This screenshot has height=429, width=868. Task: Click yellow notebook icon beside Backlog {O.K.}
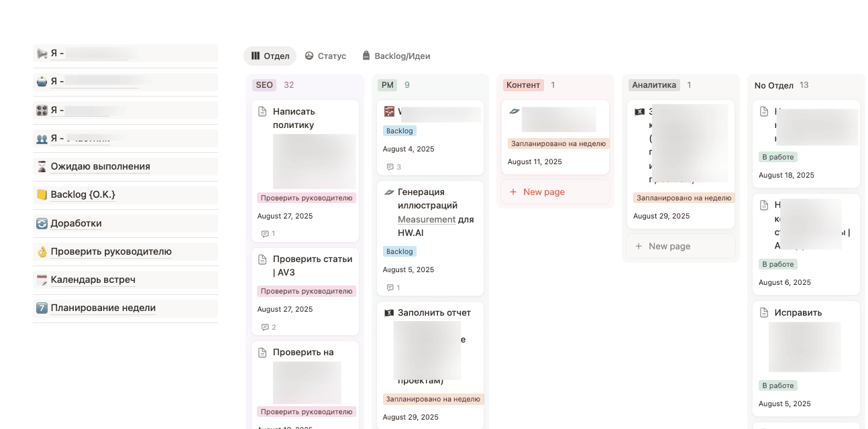click(42, 194)
